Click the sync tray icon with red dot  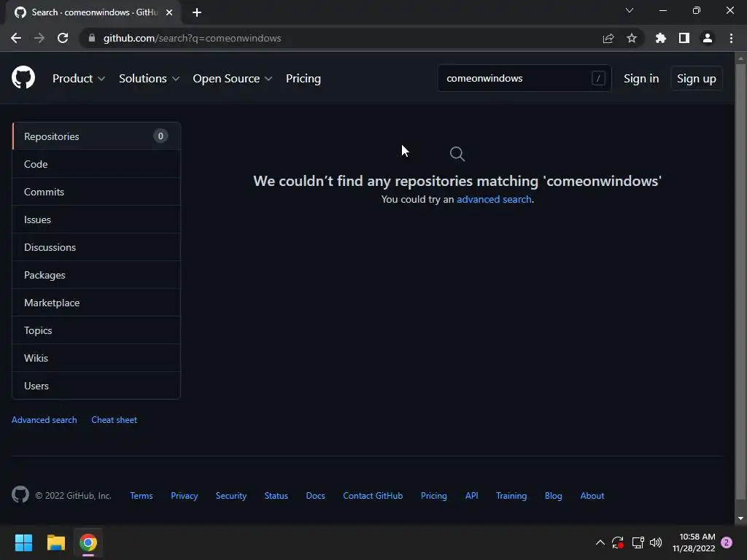coord(618,542)
